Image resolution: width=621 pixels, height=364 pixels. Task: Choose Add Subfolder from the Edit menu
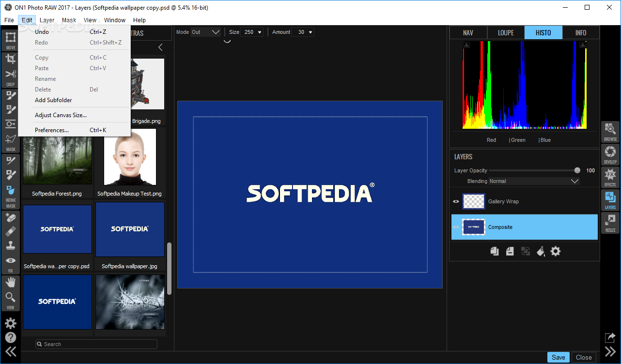tap(74, 100)
